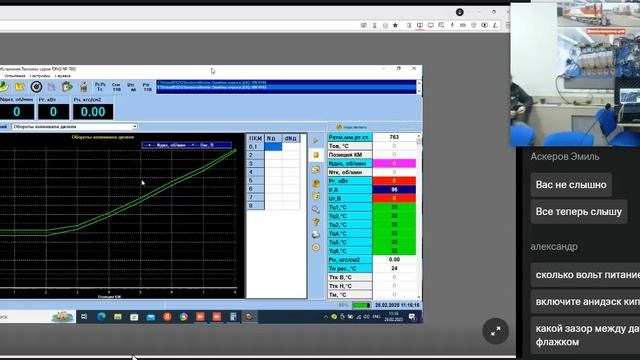Click the chart legend box
The height and width of the screenshot is (360, 640).
point(187,145)
